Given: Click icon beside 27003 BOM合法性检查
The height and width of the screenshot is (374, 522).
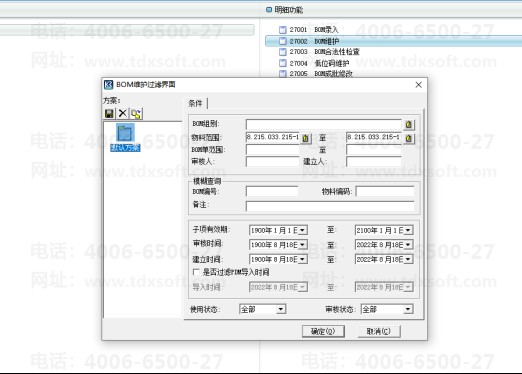Looking at the screenshot, I should [x=282, y=52].
